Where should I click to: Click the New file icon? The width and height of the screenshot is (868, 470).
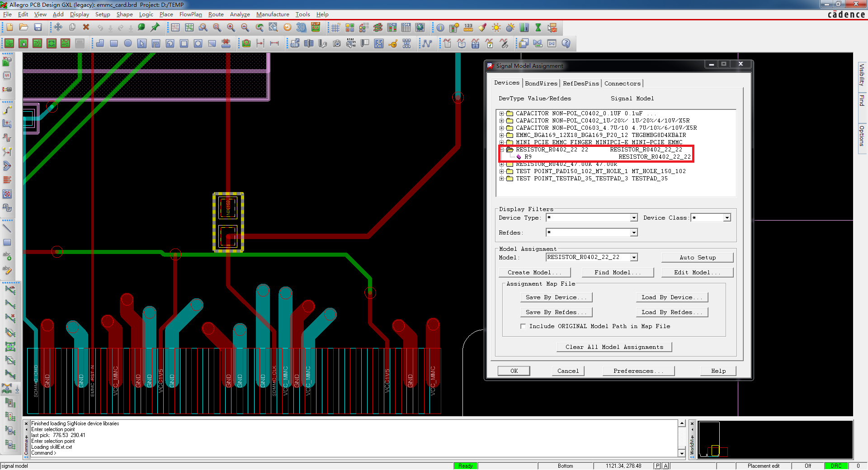coord(9,28)
